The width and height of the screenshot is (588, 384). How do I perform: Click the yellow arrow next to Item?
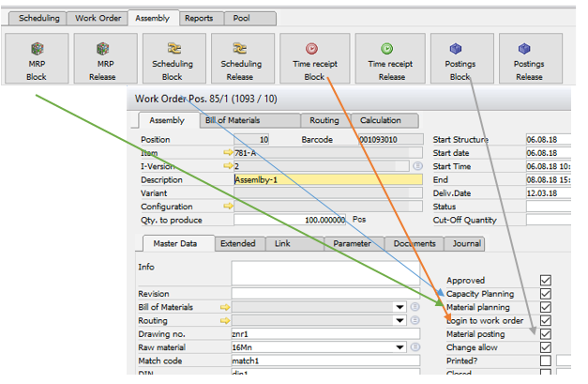(x=227, y=152)
